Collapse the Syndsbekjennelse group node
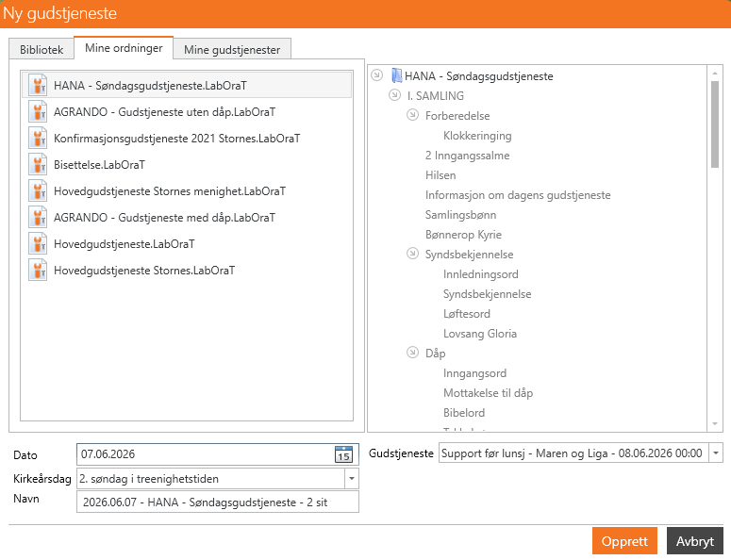The height and width of the screenshot is (560, 731). (412, 254)
